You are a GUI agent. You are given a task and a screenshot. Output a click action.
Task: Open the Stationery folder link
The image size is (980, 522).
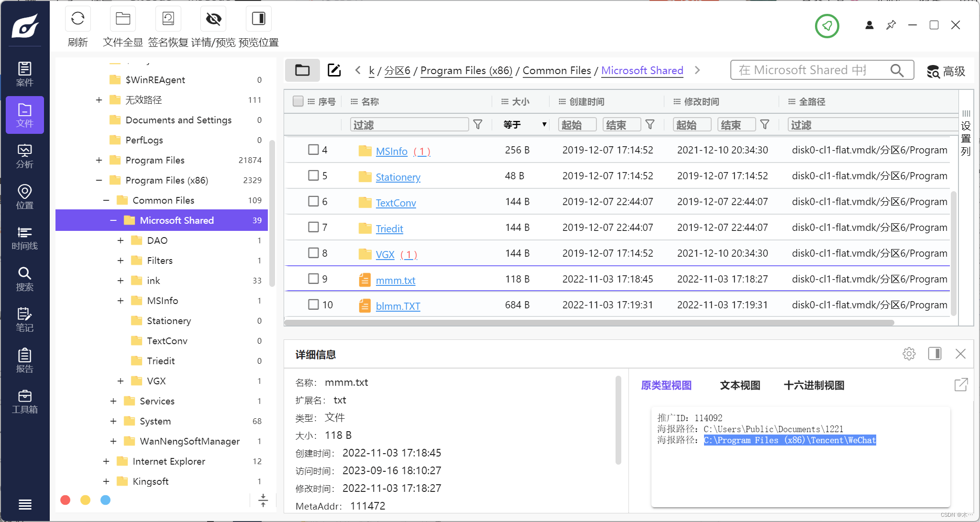[x=398, y=177]
